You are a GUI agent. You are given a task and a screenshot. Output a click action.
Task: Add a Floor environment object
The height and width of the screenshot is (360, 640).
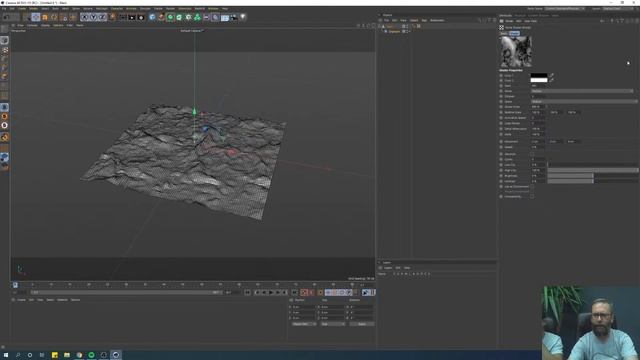[x=224, y=17]
